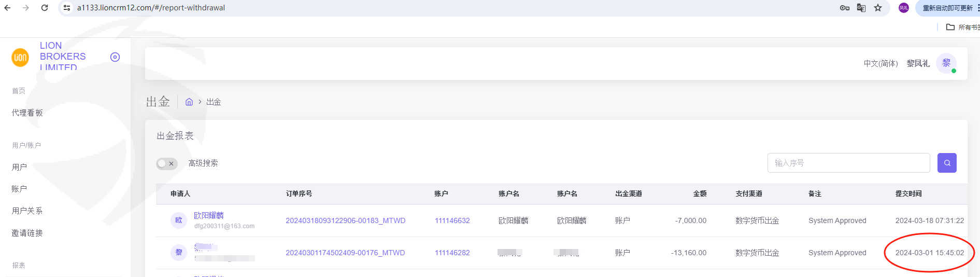Click the sidebar collapse target icon

[115, 57]
